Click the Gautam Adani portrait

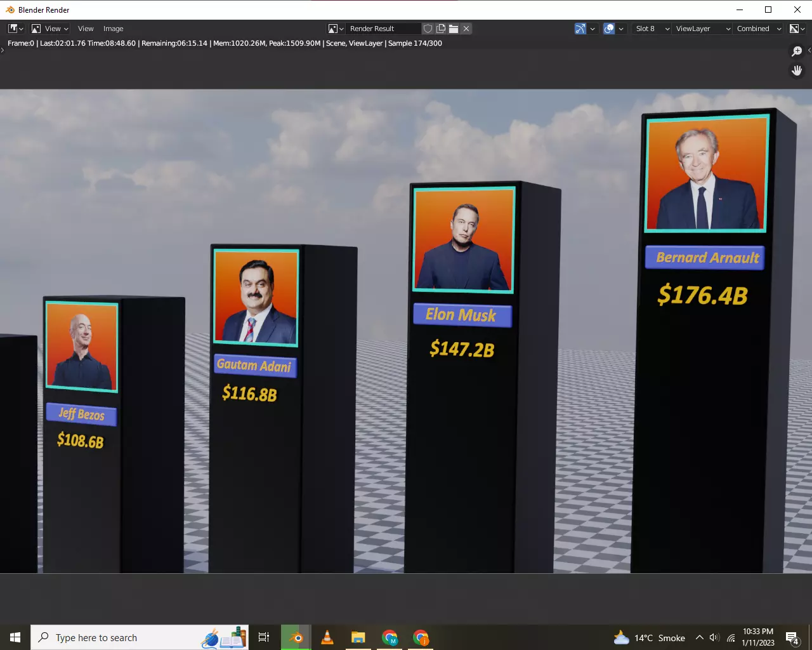pos(256,297)
